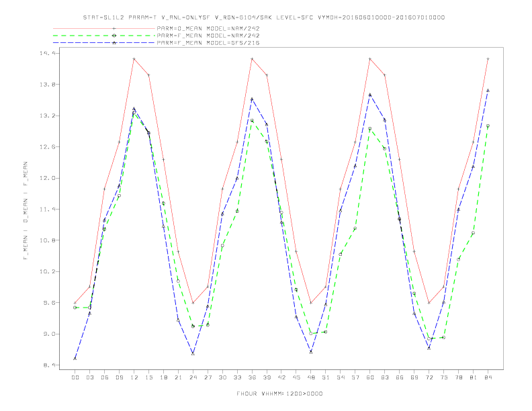The width and height of the screenshot is (532, 411).
Task: Click x-axis tick label 45
Action: pos(296,377)
